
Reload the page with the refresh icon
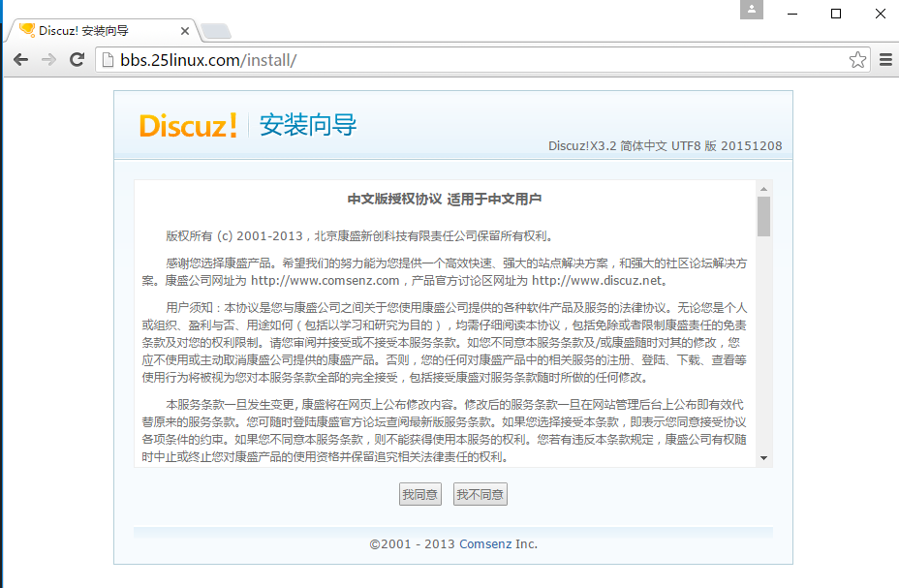tap(77, 60)
